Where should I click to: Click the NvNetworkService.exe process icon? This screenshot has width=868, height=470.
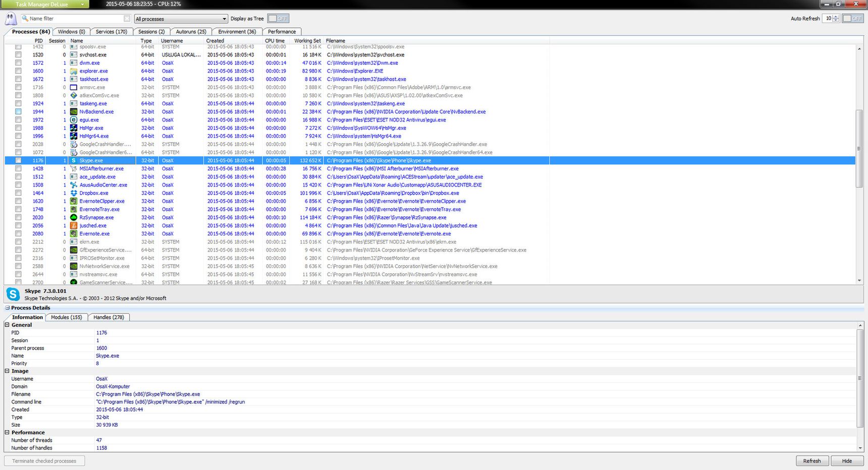point(74,266)
